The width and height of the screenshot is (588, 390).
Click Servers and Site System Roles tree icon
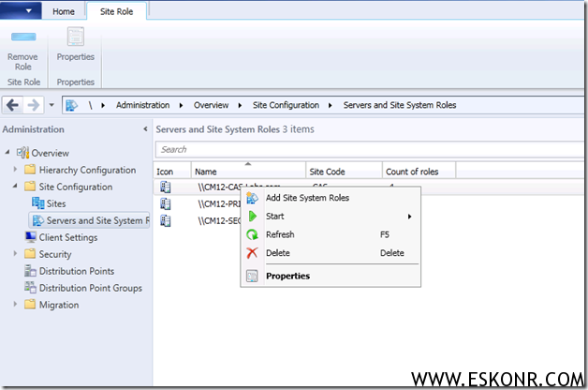[37, 220]
